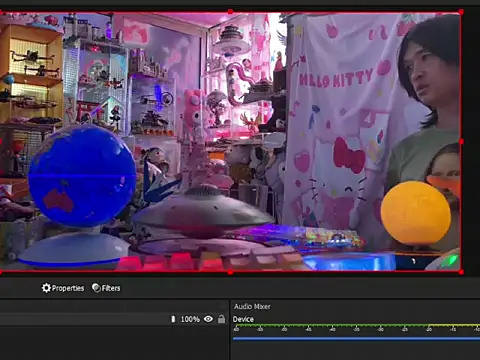Click black canvas area right of preview
The height and width of the screenshot is (360, 480).
[x=471, y=142]
